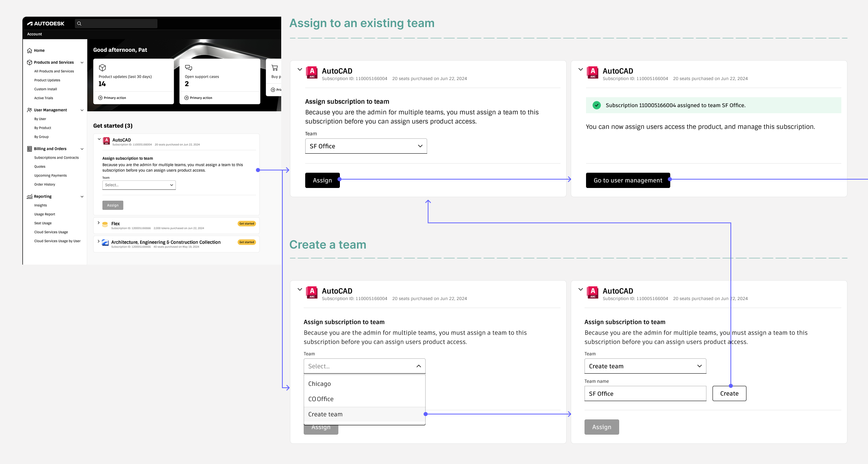Open Upcoming Payments in the sidebar
The width and height of the screenshot is (868, 464).
(50, 176)
